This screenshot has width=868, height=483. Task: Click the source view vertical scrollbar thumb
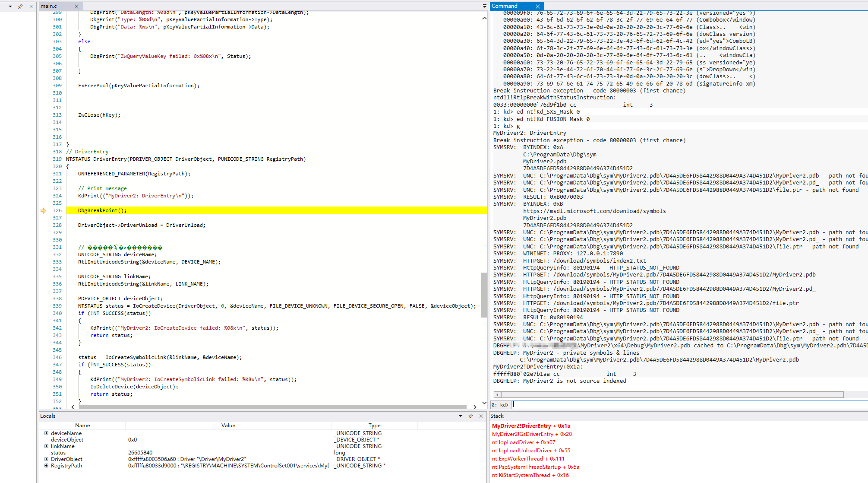[x=484, y=295]
